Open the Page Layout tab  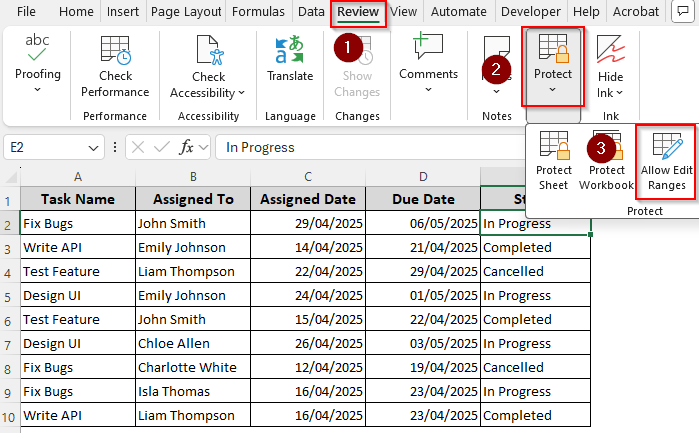(186, 12)
